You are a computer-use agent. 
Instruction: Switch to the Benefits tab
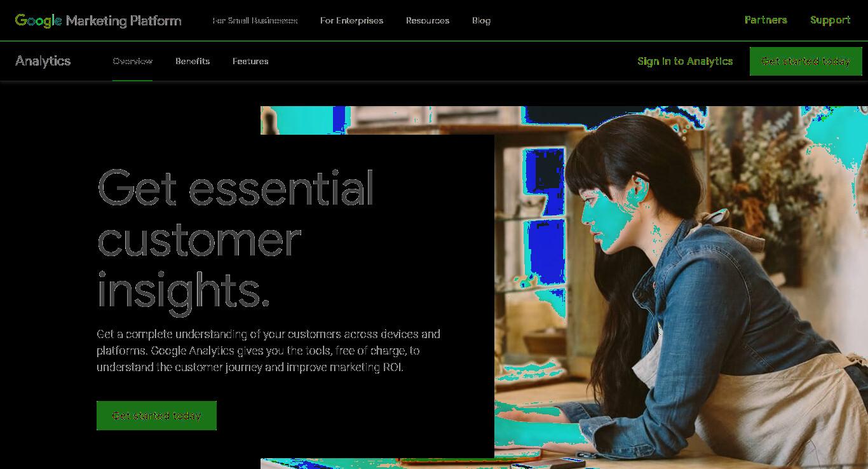coord(193,61)
